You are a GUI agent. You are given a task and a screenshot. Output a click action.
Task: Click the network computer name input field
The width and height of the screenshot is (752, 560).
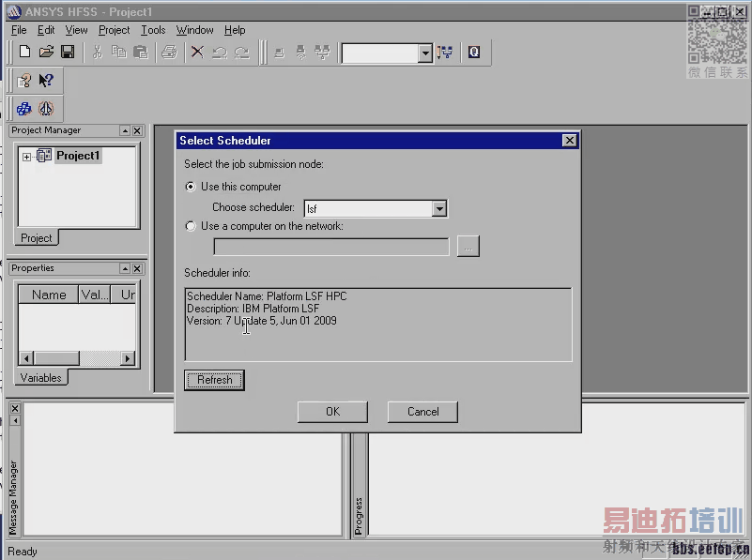coord(330,247)
